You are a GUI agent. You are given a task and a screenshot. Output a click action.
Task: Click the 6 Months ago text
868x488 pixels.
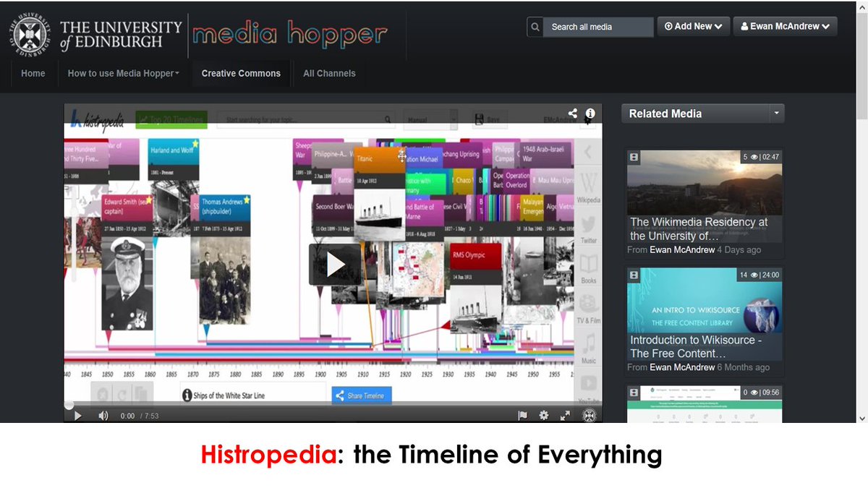point(744,367)
